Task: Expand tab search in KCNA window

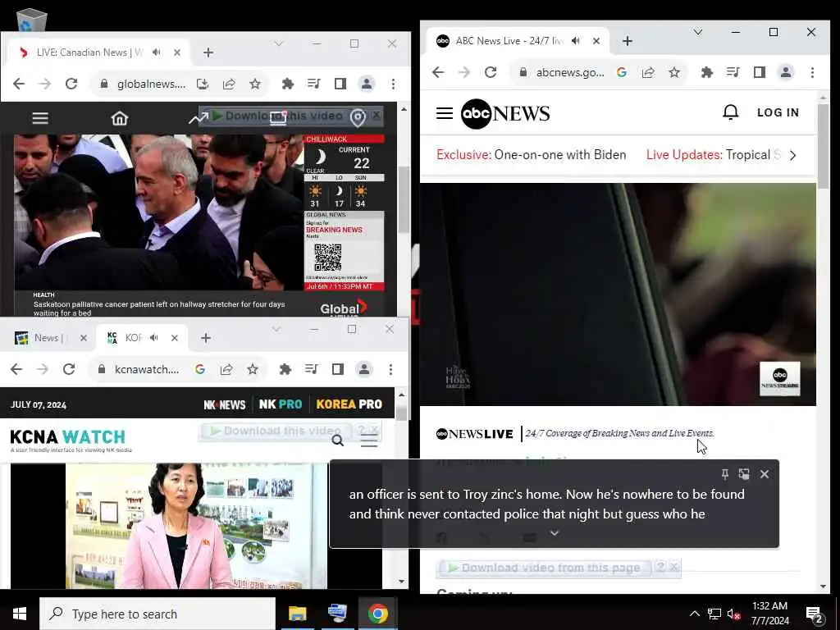Action: point(276,329)
